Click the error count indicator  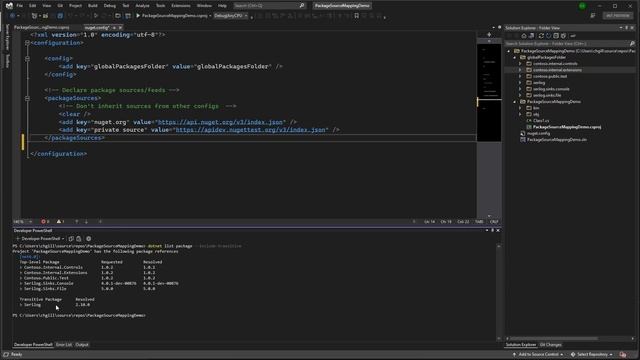[44, 222]
